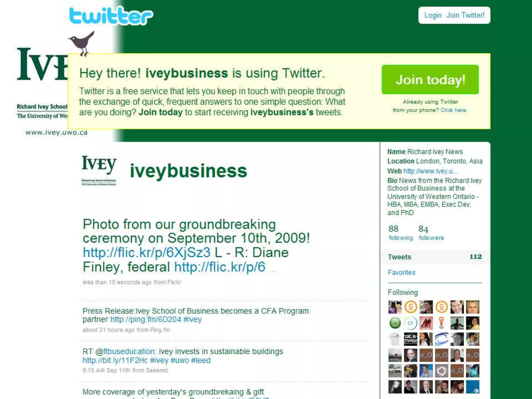Open the blue swirl logo avatar

(x=442, y=339)
